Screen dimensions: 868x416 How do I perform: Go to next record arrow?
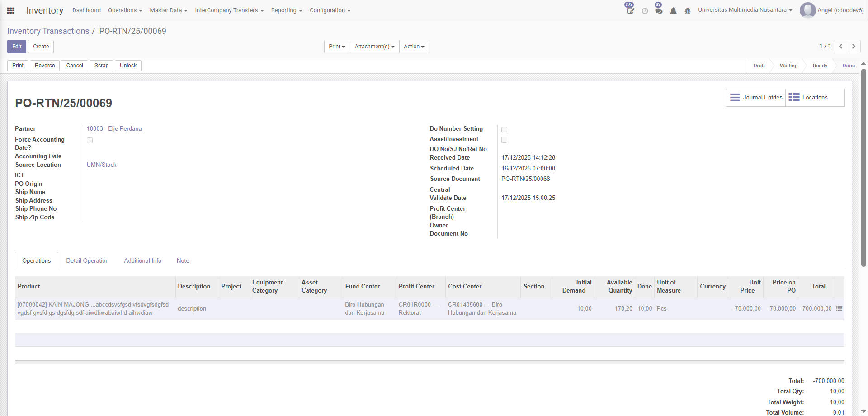(x=854, y=47)
